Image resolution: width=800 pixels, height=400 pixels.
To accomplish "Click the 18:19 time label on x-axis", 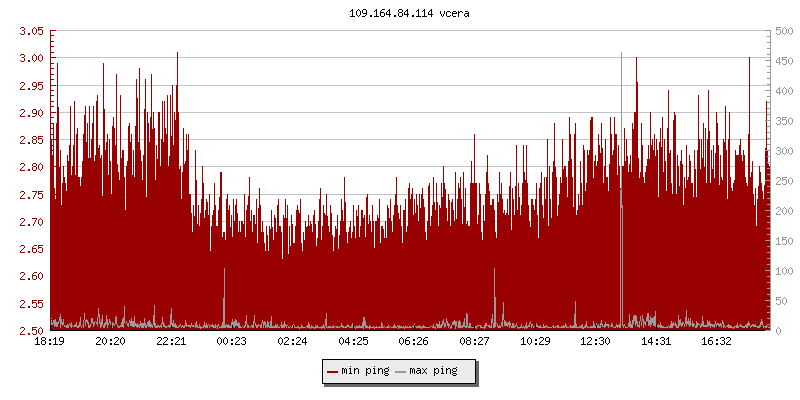I will pyautogui.click(x=50, y=341).
